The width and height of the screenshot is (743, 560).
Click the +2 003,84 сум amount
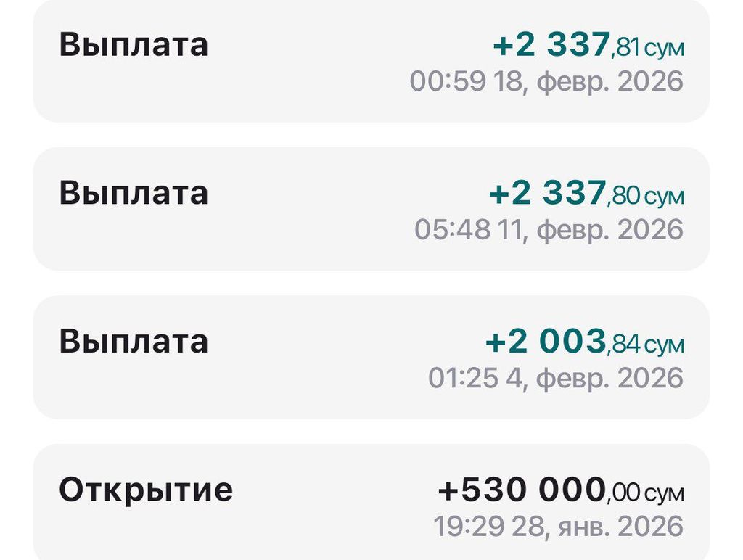(584, 342)
